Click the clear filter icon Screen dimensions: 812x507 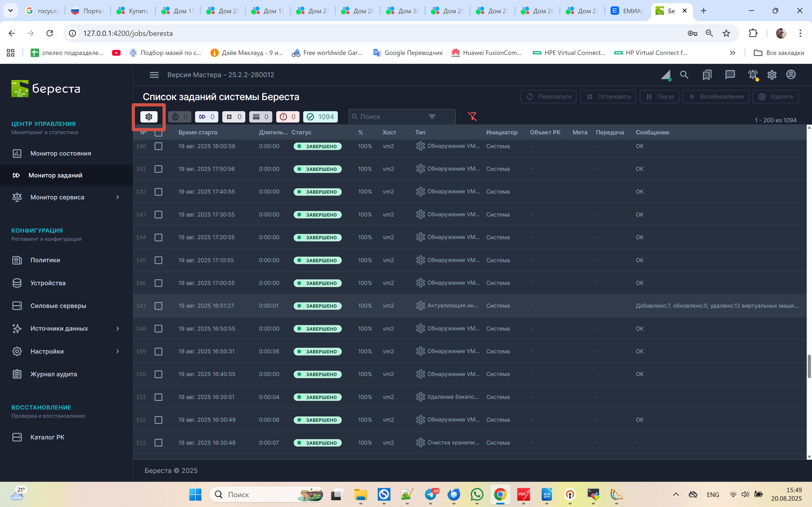point(472,116)
